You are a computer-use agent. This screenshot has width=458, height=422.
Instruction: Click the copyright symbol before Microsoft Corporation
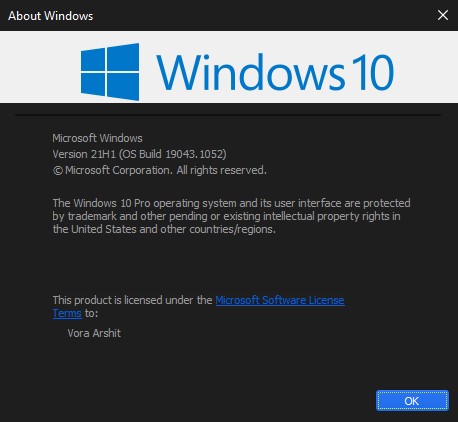click(58, 171)
